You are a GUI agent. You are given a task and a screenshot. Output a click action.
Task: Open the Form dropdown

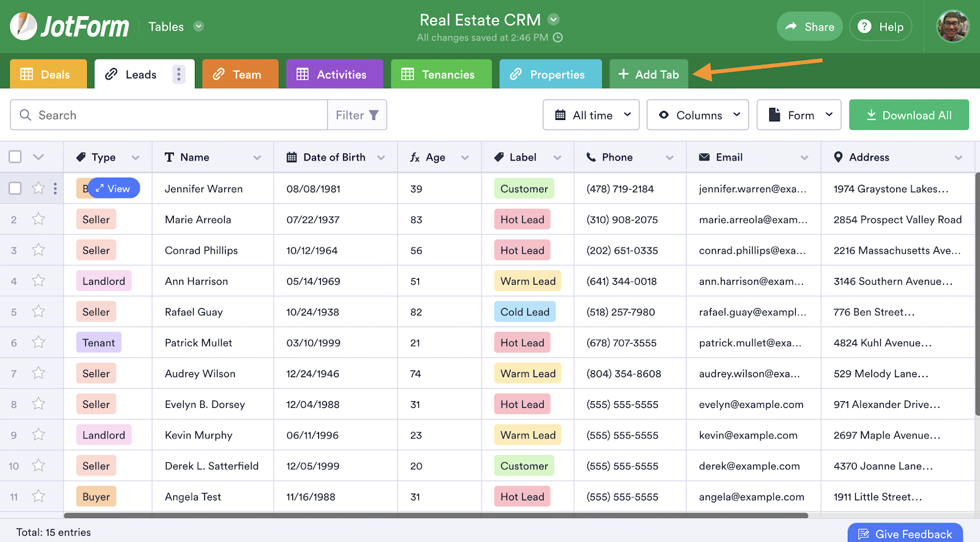(x=799, y=115)
